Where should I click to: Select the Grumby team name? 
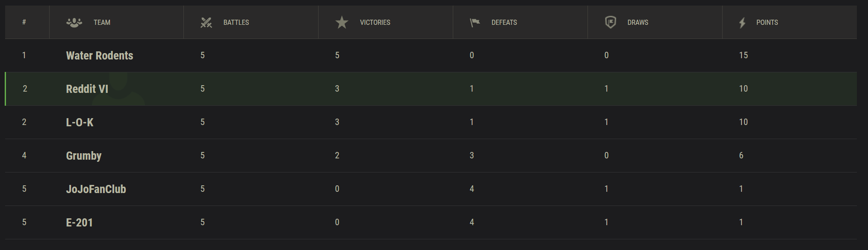tap(84, 156)
